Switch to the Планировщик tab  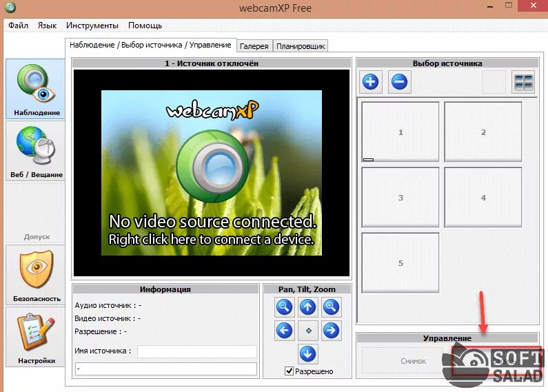click(301, 46)
